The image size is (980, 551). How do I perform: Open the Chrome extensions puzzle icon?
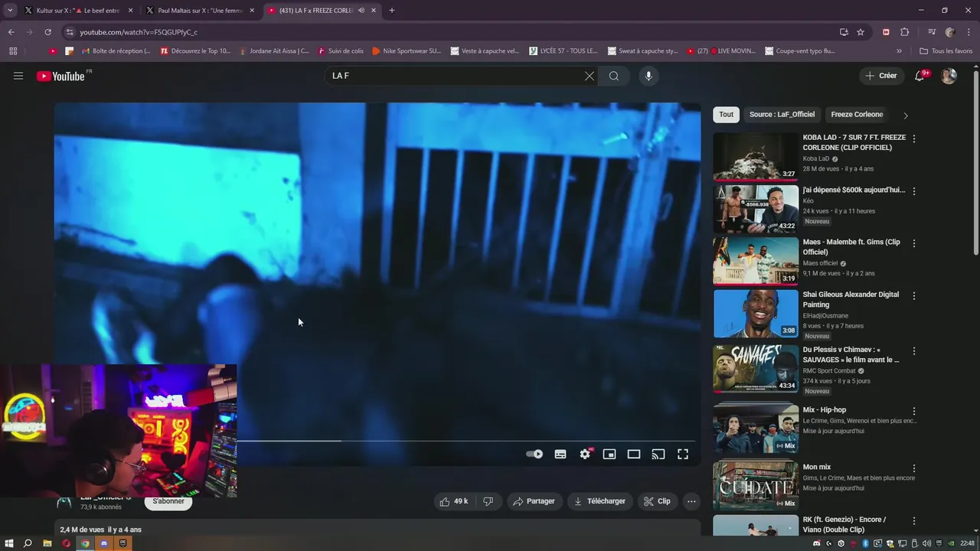point(904,32)
